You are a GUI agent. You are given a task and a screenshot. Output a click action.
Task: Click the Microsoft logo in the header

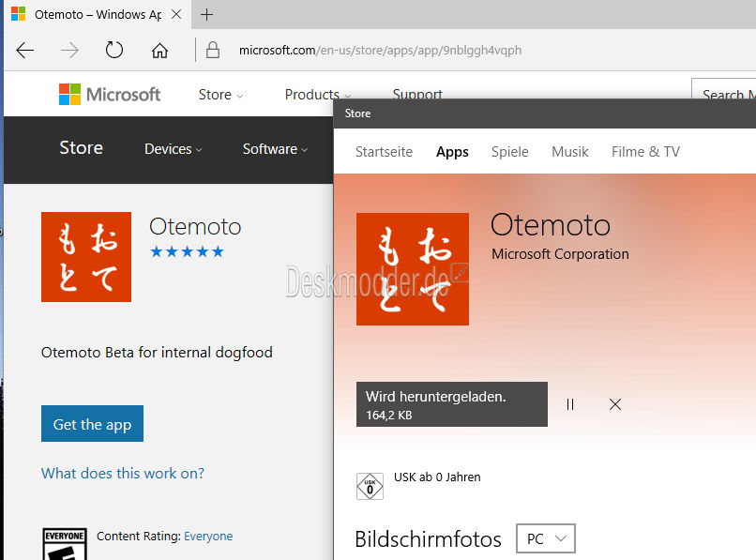click(x=110, y=94)
